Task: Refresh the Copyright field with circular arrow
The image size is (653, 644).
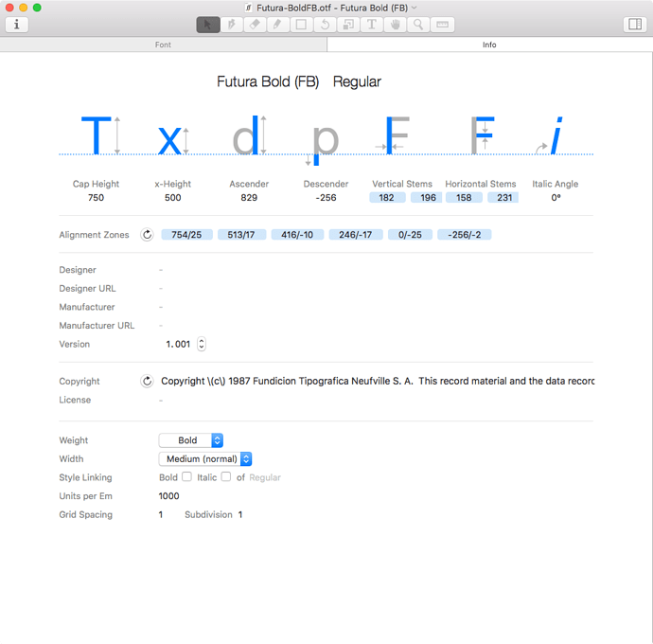Action: (x=147, y=381)
